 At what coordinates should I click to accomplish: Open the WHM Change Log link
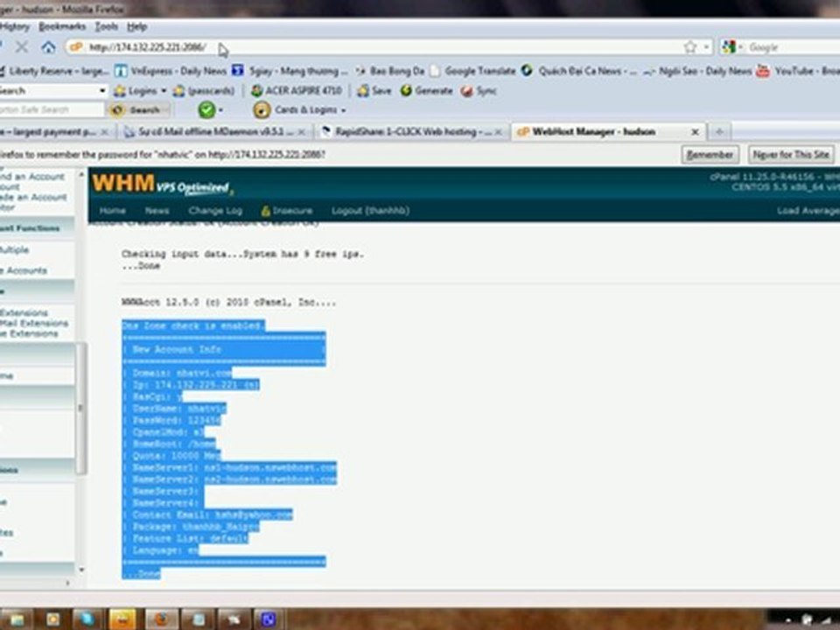tap(215, 211)
